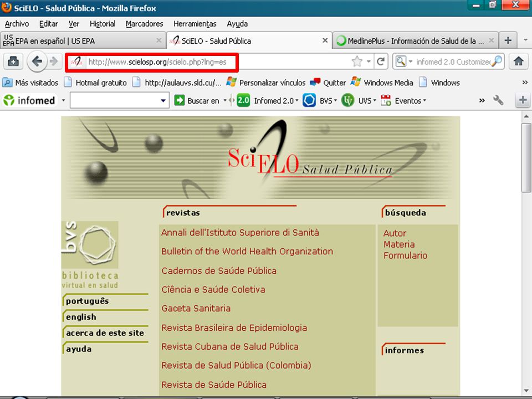532x399 pixels.
Task: Expand the infomed search combo box arrow
Action: point(163,101)
